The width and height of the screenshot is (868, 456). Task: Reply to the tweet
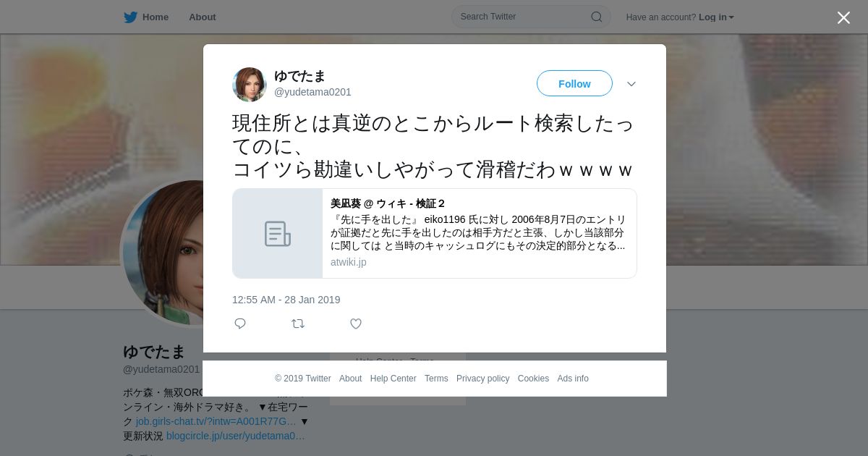click(x=240, y=324)
